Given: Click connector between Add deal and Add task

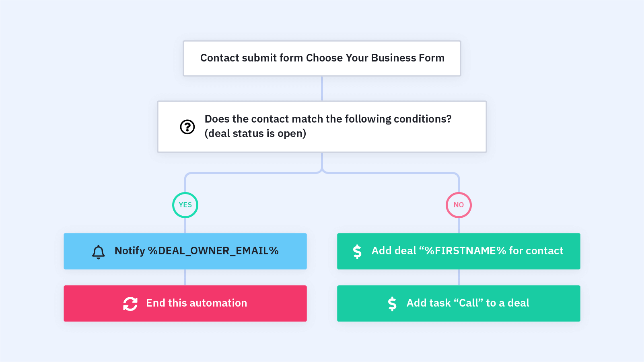Looking at the screenshot, I should click(x=459, y=277).
